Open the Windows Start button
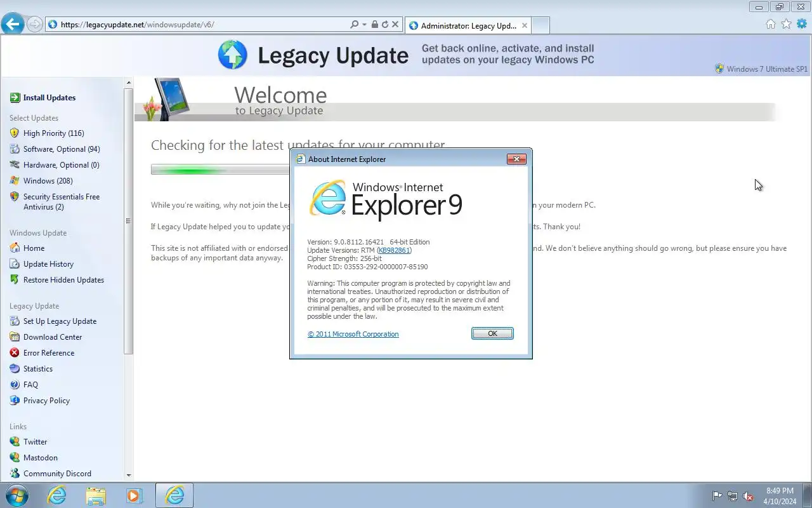 [16, 495]
